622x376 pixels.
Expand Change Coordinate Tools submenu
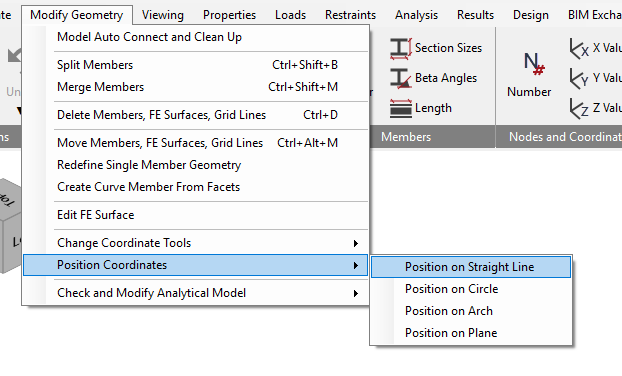click(x=196, y=243)
